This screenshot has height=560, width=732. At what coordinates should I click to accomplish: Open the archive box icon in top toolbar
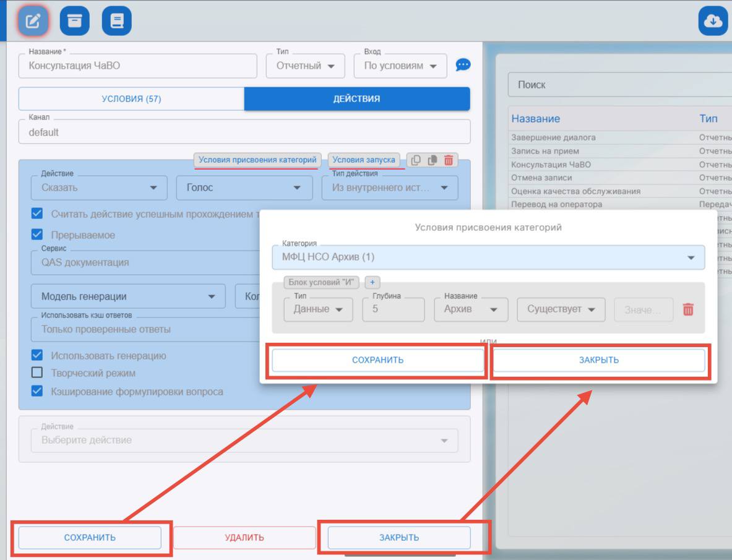pyautogui.click(x=75, y=22)
